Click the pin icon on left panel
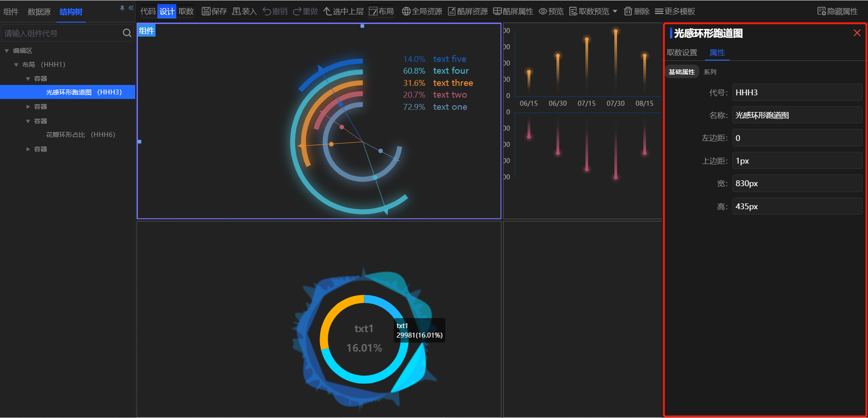Screen dimensions: 868x418 [x=122, y=8]
